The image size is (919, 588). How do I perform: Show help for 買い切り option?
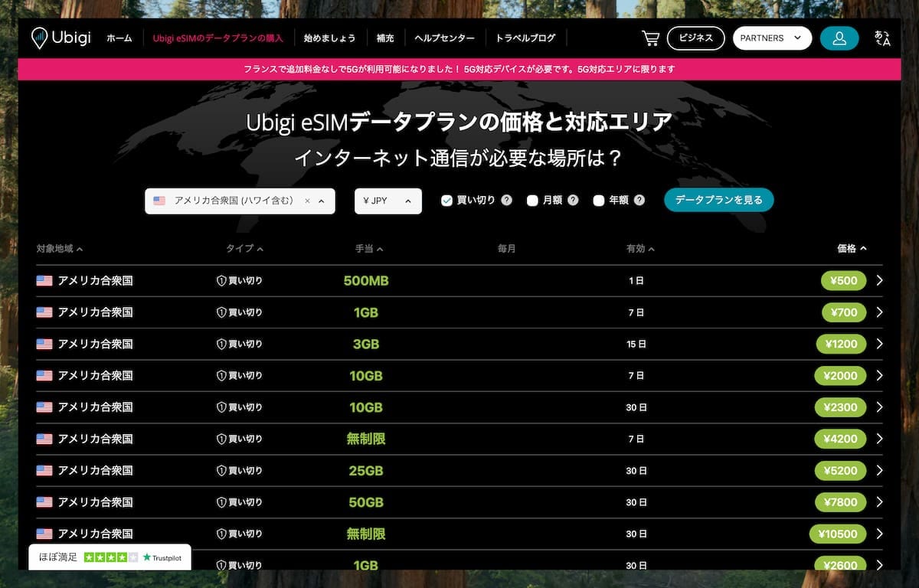(506, 201)
